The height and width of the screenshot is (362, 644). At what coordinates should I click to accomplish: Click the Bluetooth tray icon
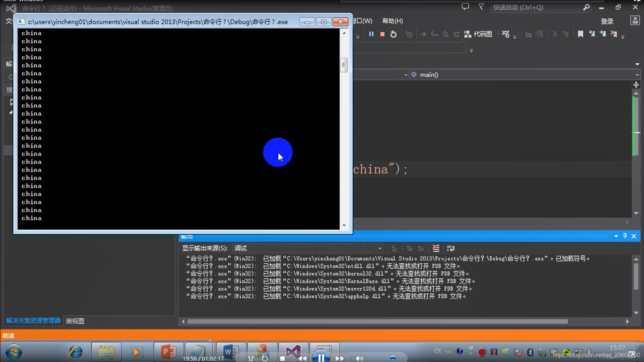click(530, 352)
